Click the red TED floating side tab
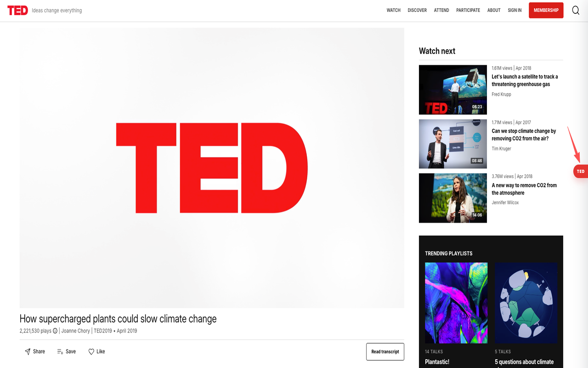Image resolution: width=588 pixels, height=368 pixels. point(581,171)
